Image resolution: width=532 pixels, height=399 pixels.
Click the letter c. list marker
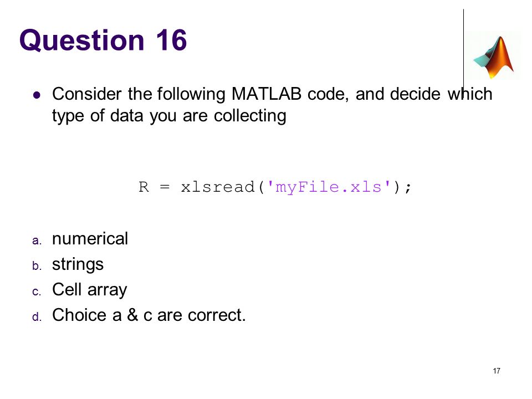pyautogui.click(x=37, y=292)
